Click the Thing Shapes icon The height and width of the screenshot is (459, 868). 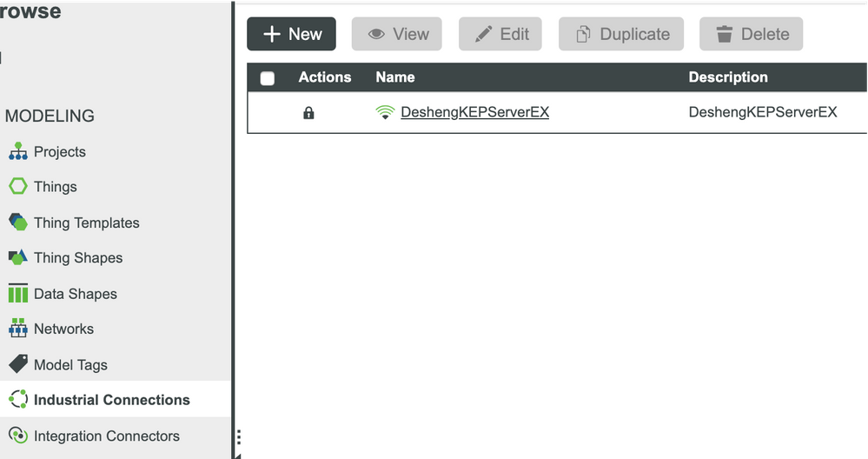[x=17, y=257]
